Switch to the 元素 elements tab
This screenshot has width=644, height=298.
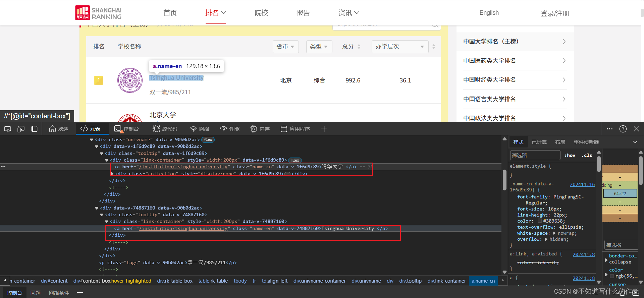[90, 129]
